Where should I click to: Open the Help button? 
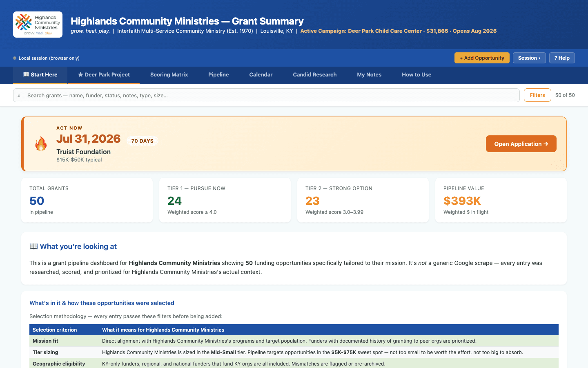click(x=562, y=58)
